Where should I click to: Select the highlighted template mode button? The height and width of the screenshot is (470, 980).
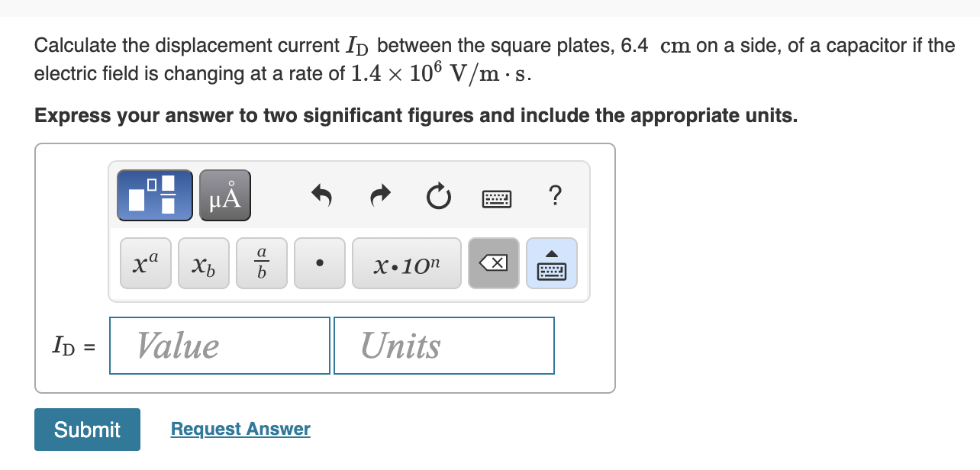tap(154, 195)
